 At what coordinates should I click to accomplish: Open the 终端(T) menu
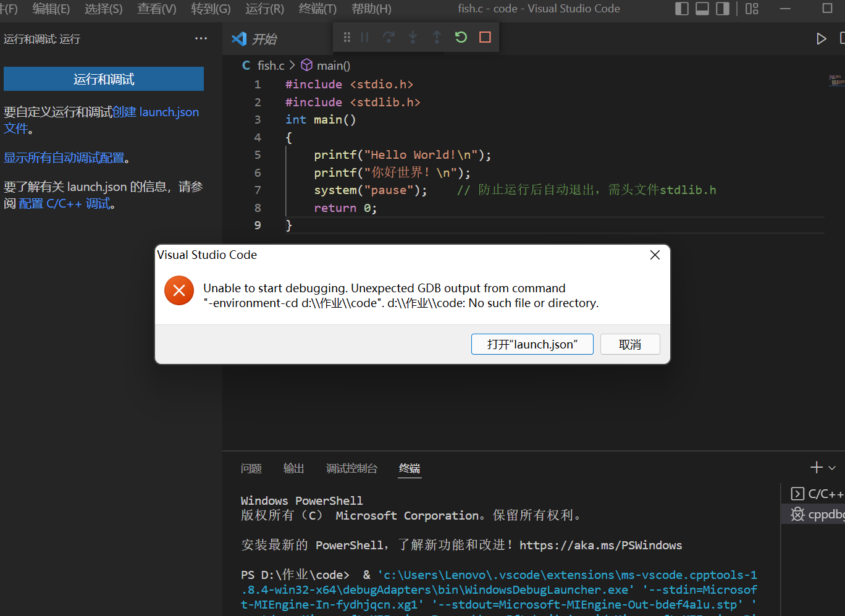point(317,9)
